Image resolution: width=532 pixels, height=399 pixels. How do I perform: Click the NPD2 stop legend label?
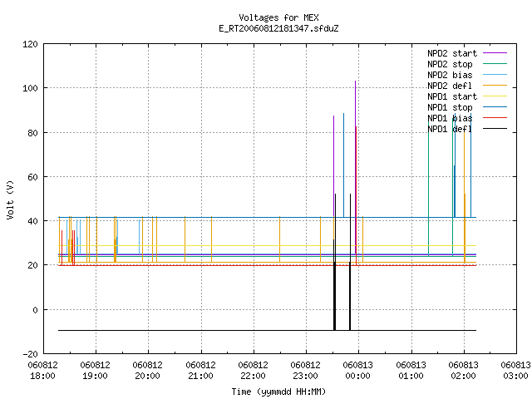point(450,64)
